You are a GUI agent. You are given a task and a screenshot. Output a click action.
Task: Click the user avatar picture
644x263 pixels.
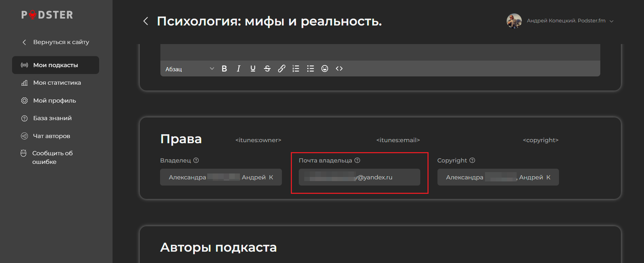click(x=514, y=21)
